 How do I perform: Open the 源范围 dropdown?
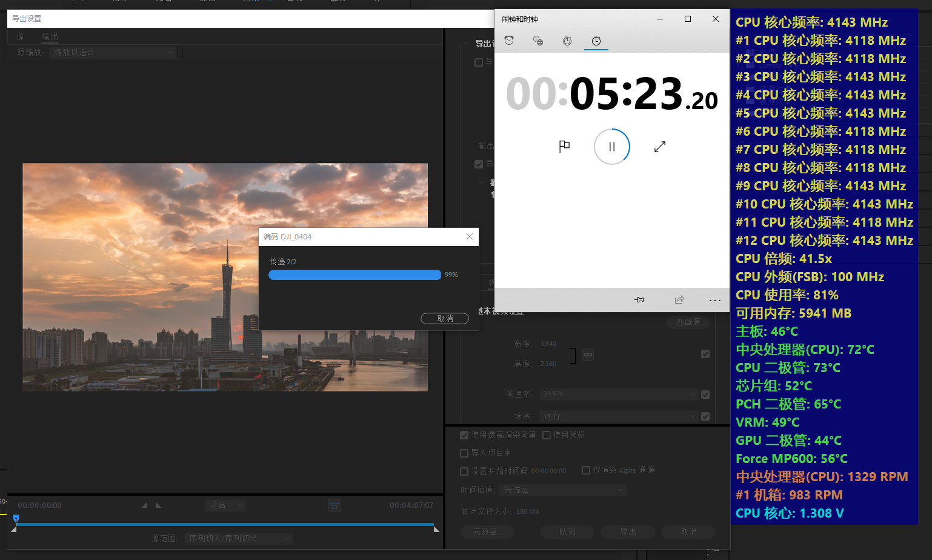pos(239,538)
